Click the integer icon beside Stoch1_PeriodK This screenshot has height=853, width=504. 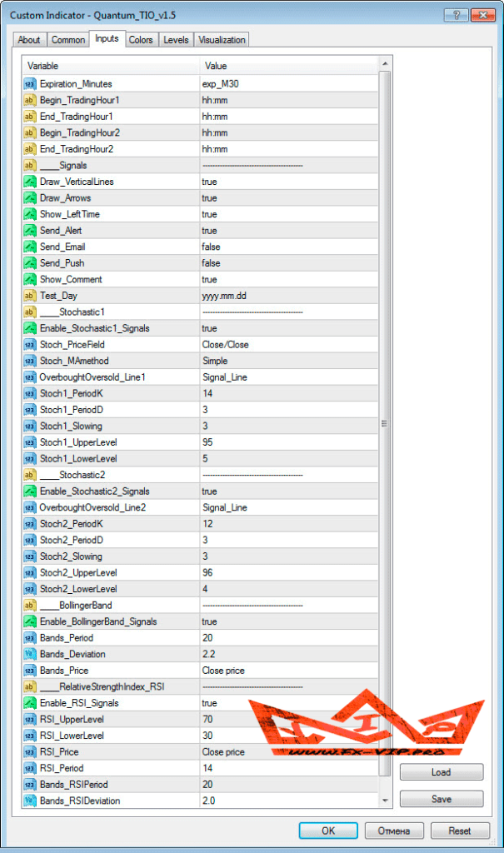(x=29, y=394)
